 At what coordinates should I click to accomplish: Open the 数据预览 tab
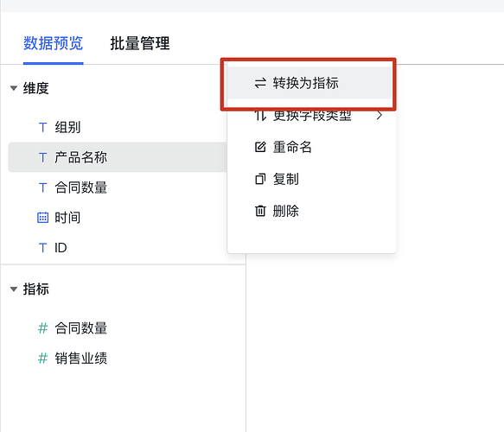54,43
